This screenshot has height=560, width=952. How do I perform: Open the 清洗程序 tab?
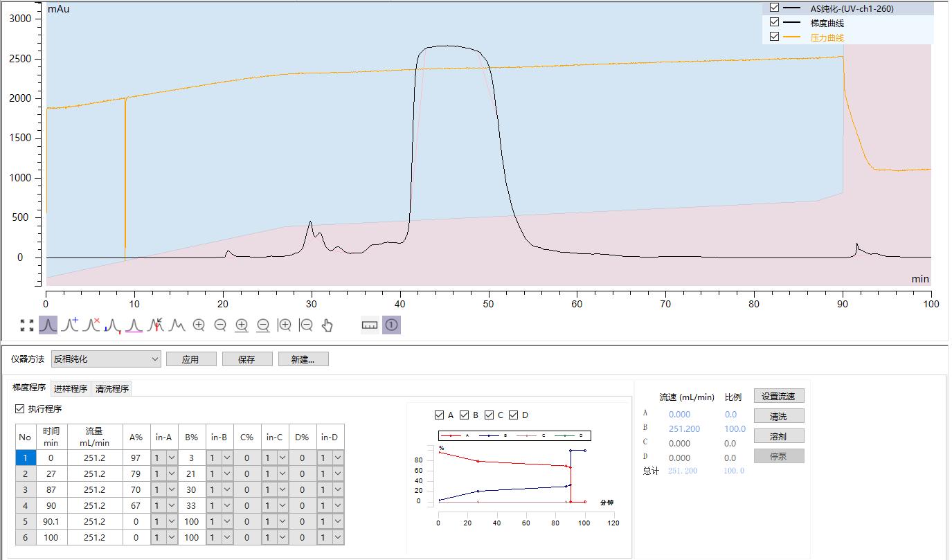(113, 388)
